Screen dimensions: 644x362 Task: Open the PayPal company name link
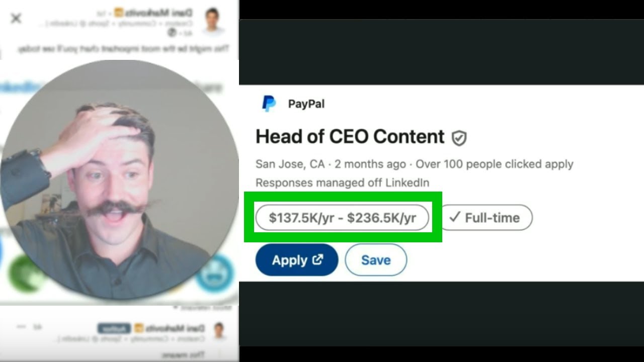306,104
